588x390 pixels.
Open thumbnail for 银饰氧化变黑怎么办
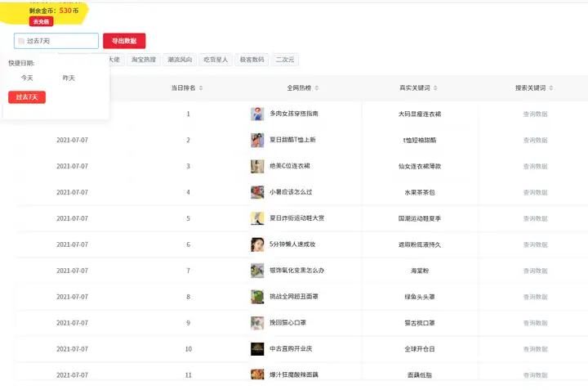257,271
